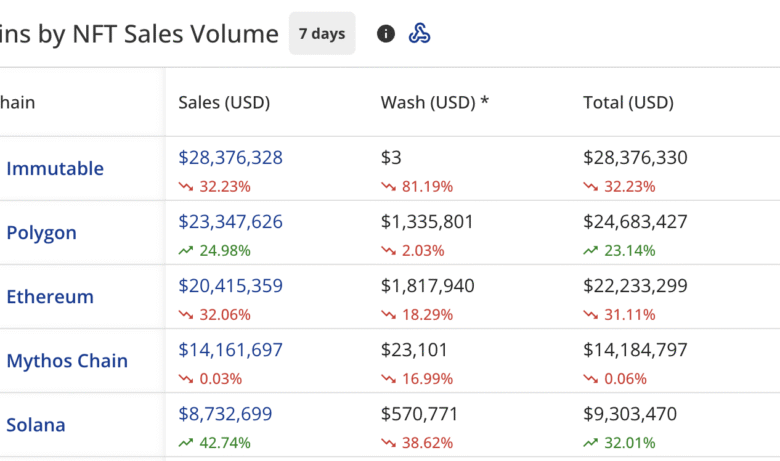Select Polygon total $24,683,427

(x=635, y=222)
